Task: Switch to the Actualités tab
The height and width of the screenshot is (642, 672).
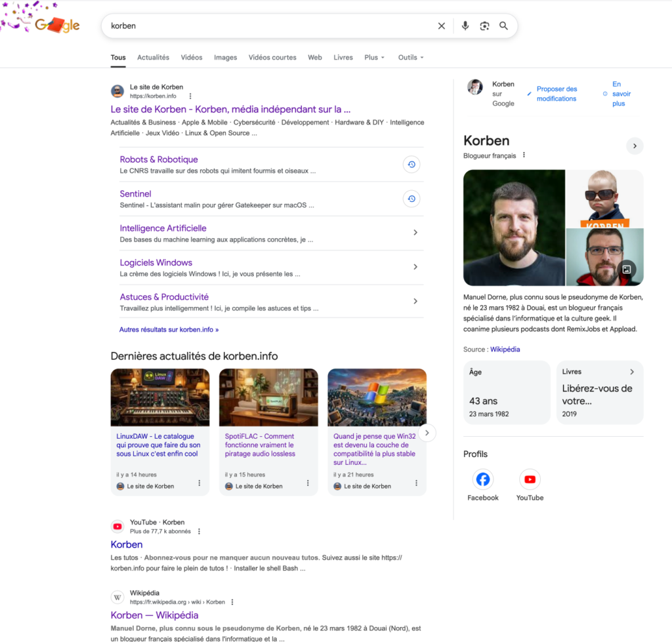Action: click(x=153, y=58)
